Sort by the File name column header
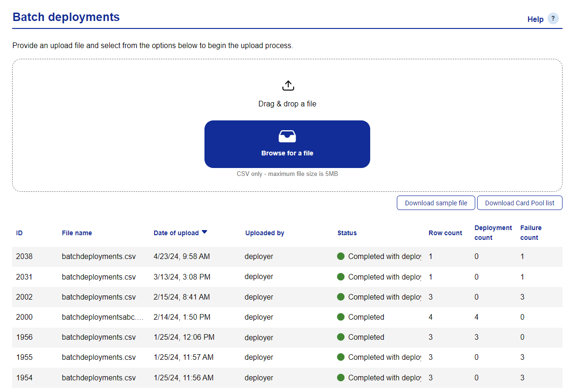This screenshot has width=570, height=392. [x=77, y=233]
